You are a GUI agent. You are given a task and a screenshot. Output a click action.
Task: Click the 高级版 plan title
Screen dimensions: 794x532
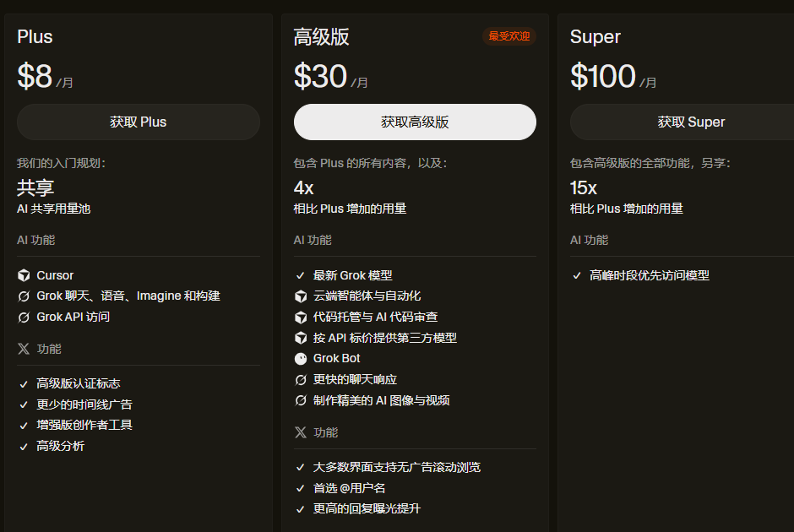click(322, 37)
